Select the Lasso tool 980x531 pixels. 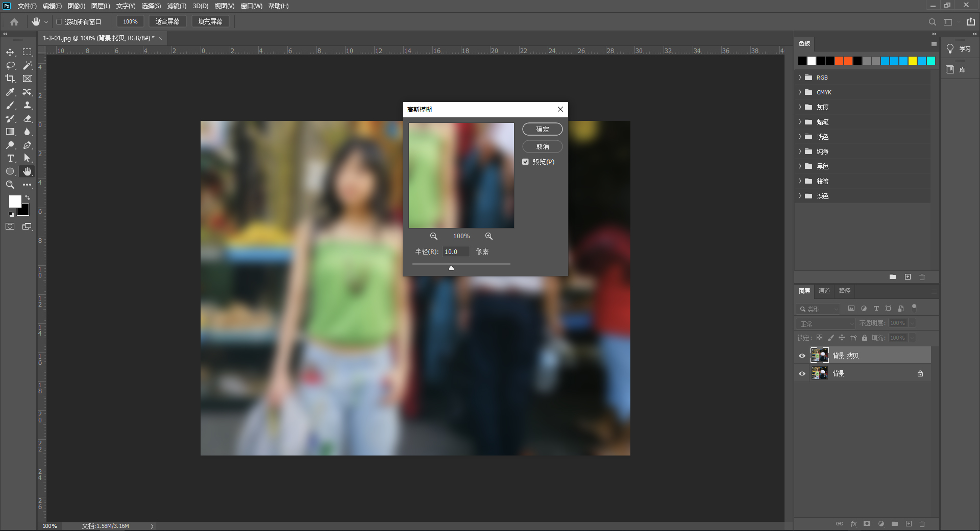click(x=10, y=65)
